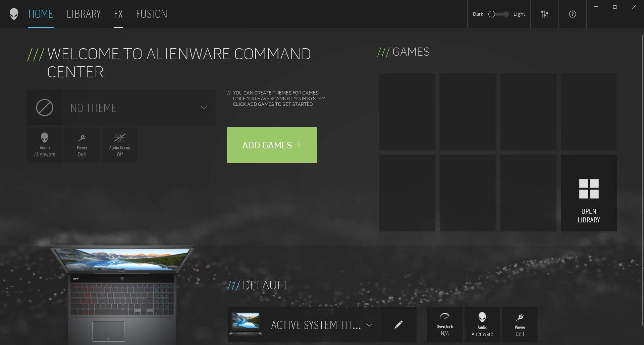Click the ADD GAMES button

coord(272,145)
